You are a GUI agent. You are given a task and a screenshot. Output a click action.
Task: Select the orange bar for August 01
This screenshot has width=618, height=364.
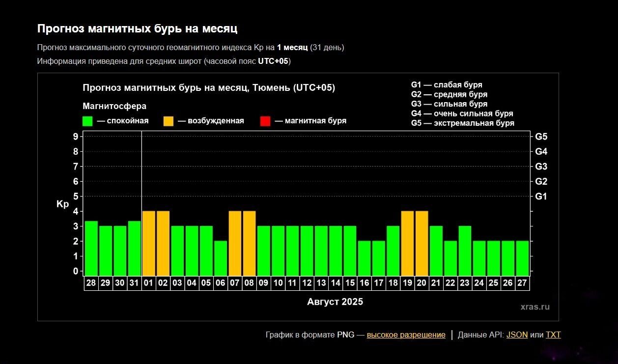click(149, 243)
